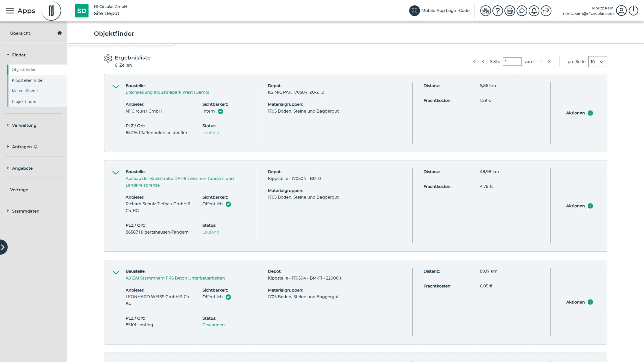Open the pro Seite dropdown
This screenshot has width=644, height=362.
pyautogui.click(x=597, y=61)
